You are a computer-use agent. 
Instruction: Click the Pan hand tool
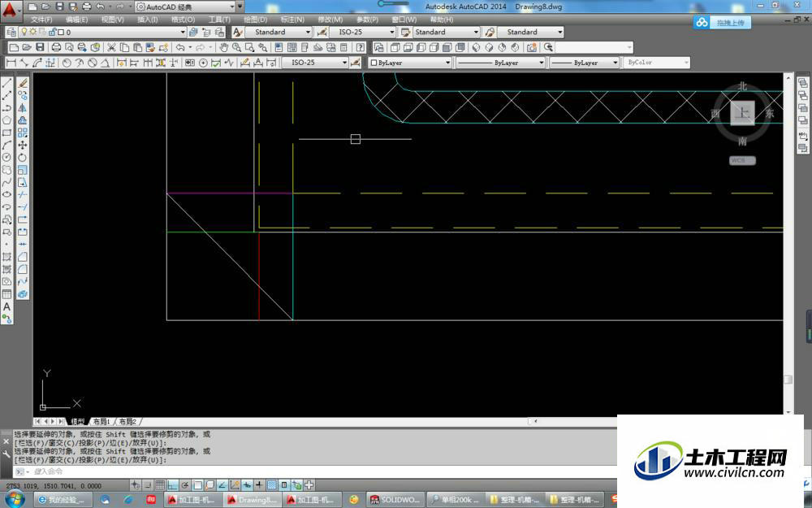click(x=224, y=47)
